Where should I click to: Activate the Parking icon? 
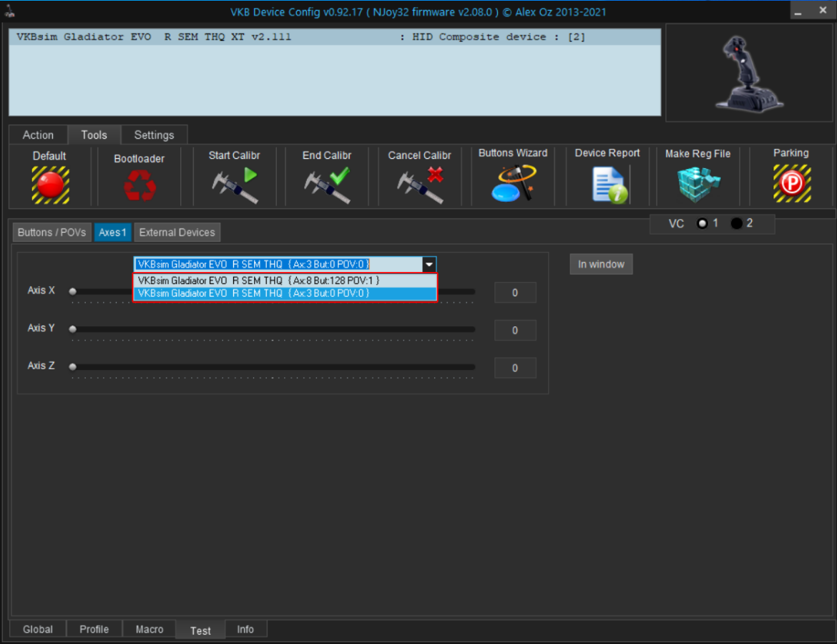point(791,184)
